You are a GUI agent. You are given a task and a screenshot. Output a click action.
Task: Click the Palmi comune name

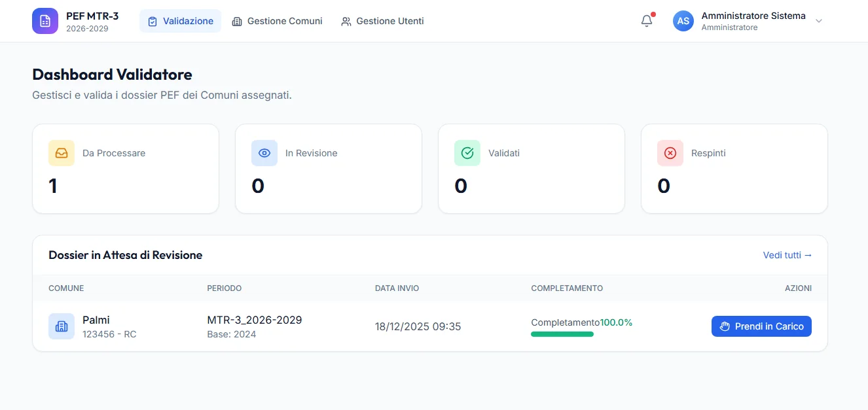(x=96, y=320)
